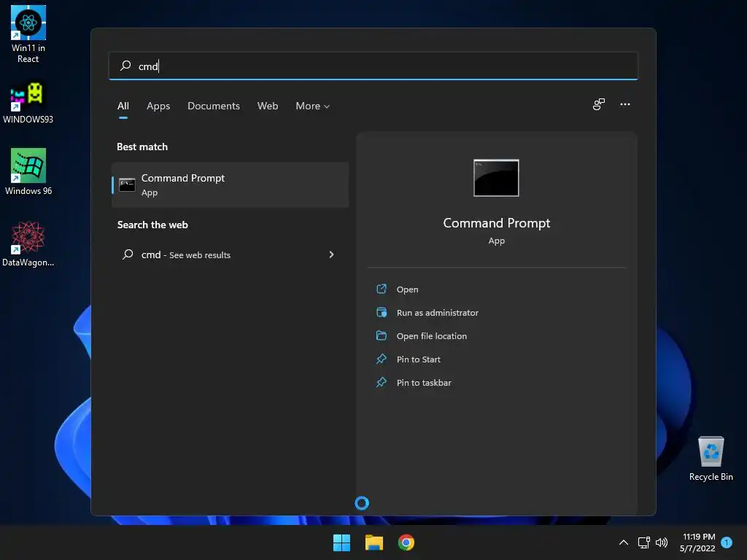747x560 pixels.
Task: Switch to the Apps search tab
Action: click(158, 106)
